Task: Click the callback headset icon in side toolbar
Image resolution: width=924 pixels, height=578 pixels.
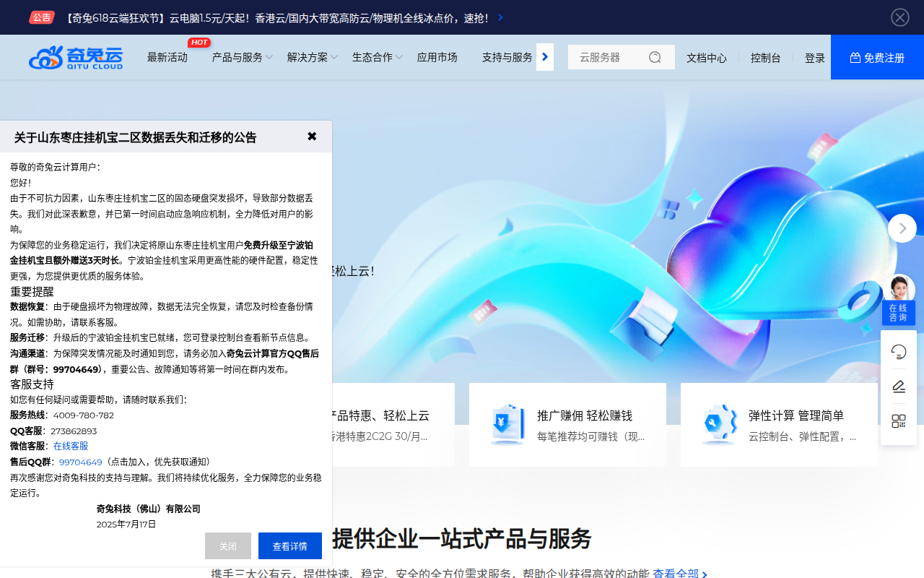Action: point(899,352)
